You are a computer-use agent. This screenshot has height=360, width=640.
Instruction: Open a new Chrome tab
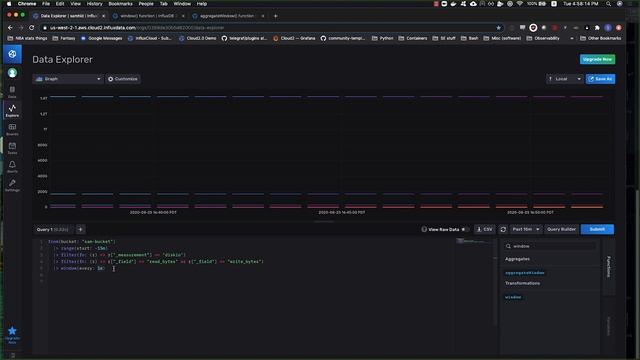(276, 16)
